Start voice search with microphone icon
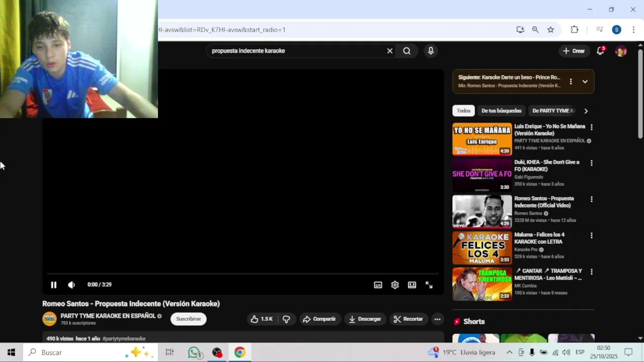 [431, 51]
